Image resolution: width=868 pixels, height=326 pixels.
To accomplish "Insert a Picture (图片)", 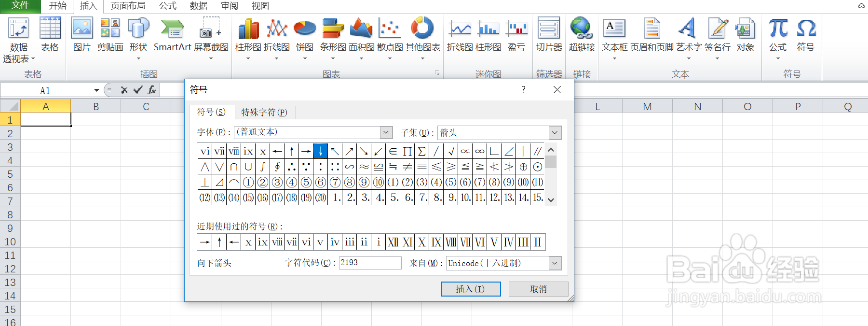I will tap(82, 35).
